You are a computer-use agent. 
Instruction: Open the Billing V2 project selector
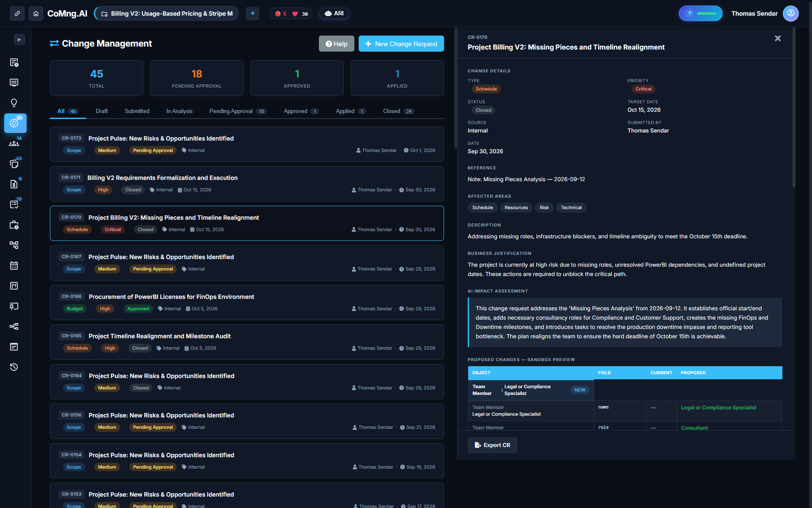pos(167,14)
